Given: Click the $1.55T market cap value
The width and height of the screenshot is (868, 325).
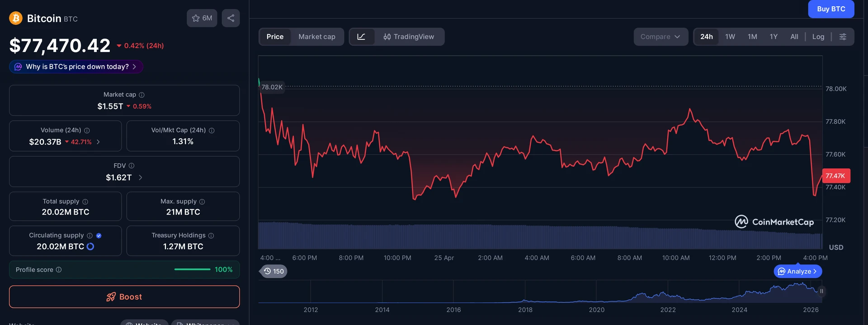Looking at the screenshot, I should [x=110, y=106].
